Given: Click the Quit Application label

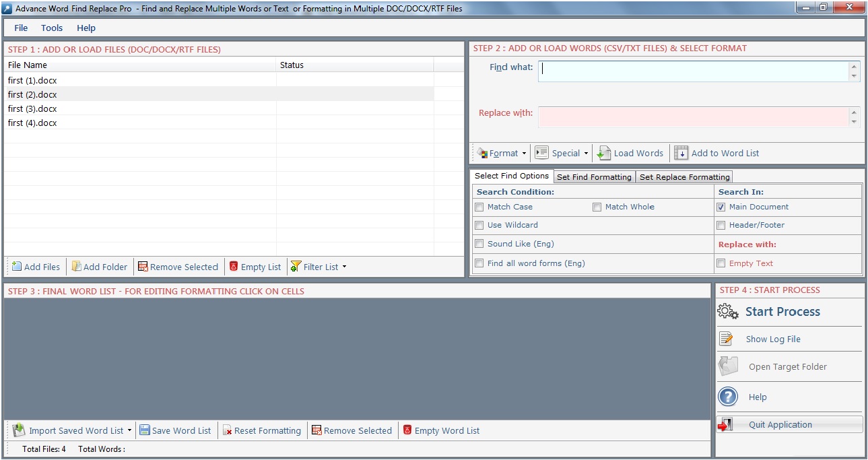Looking at the screenshot, I should click(x=780, y=425).
